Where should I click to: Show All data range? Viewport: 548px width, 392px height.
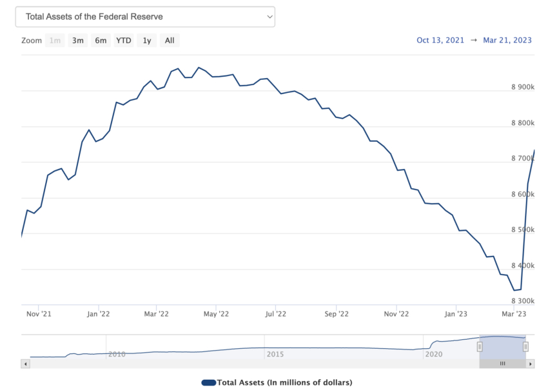click(x=170, y=41)
